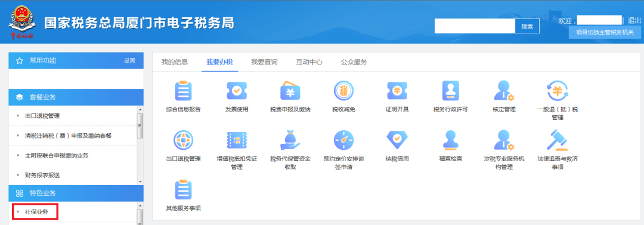The image size is (644, 225).
Task: Click the 特色业务 section header
Action: click(76, 193)
